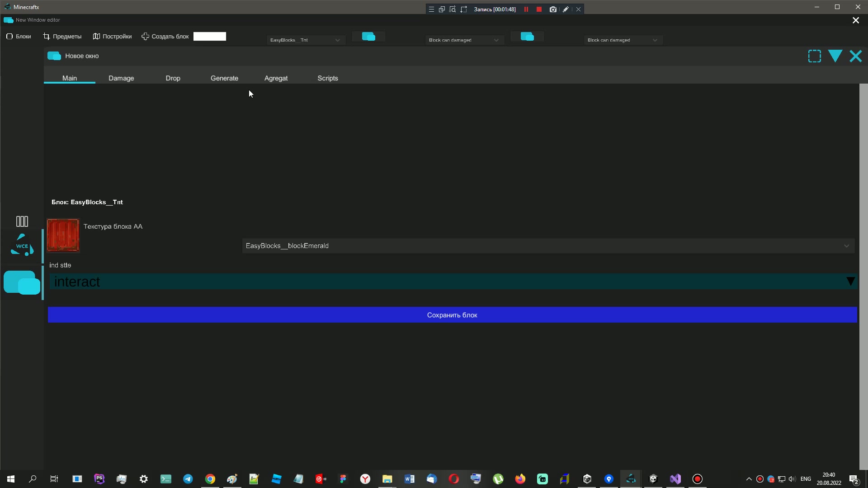Open the recorder hamburger menu
This screenshot has height=488, width=868.
(x=431, y=9)
